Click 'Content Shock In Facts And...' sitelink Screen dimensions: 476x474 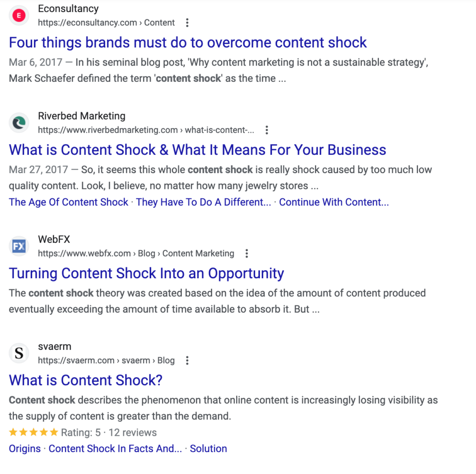[115, 448]
